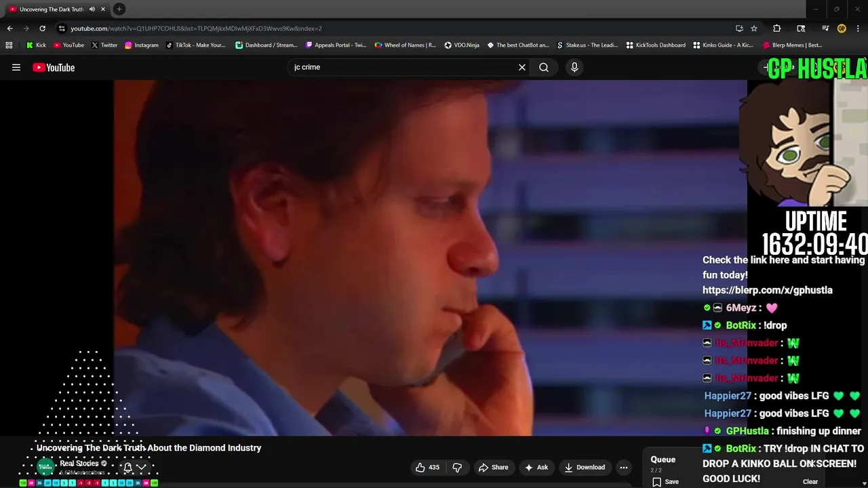The width and height of the screenshot is (868, 488).
Task: Open The best ChatBot bookmark
Action: pos(518,45)
